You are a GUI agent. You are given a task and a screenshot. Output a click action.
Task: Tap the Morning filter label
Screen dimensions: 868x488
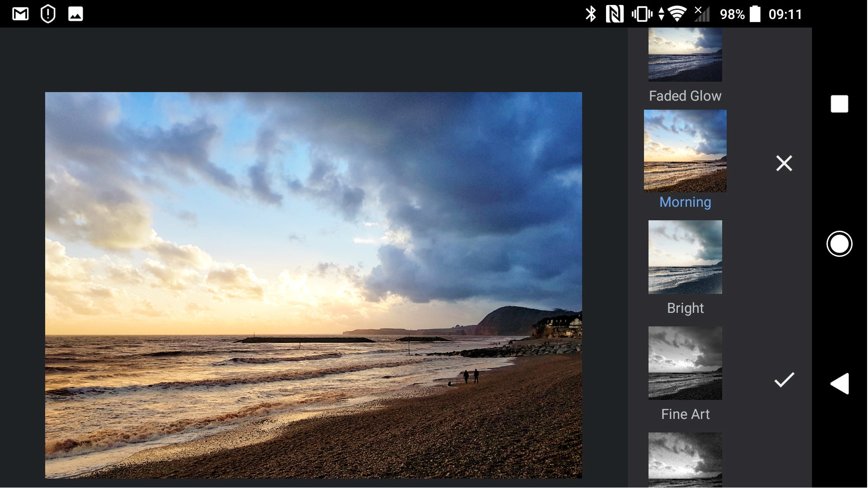point(686,202)
